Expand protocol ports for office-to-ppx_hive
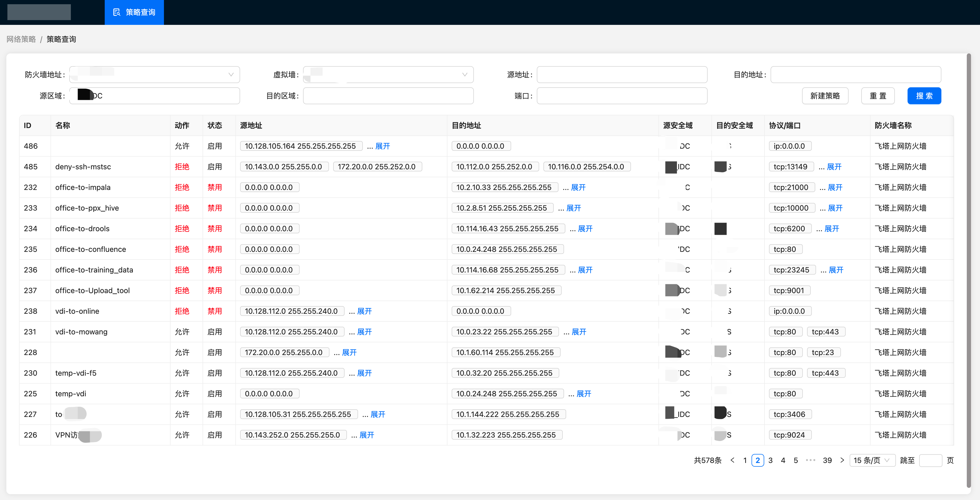The image size is (980, 500). click(835, 208)
